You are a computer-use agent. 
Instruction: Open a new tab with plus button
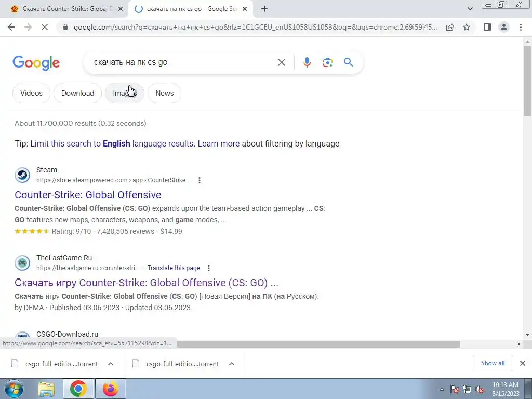pyautogui.click(x=264, y=9)
